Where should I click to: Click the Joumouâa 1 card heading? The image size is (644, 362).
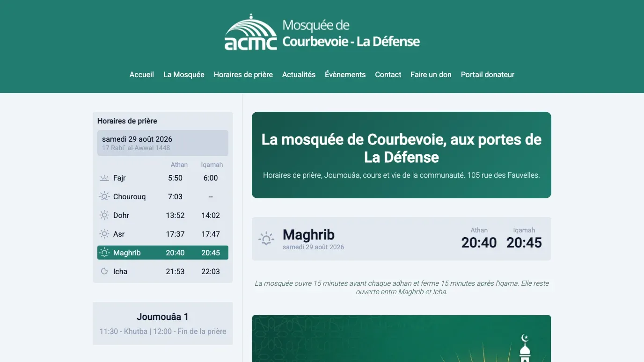tap(162, 317)
